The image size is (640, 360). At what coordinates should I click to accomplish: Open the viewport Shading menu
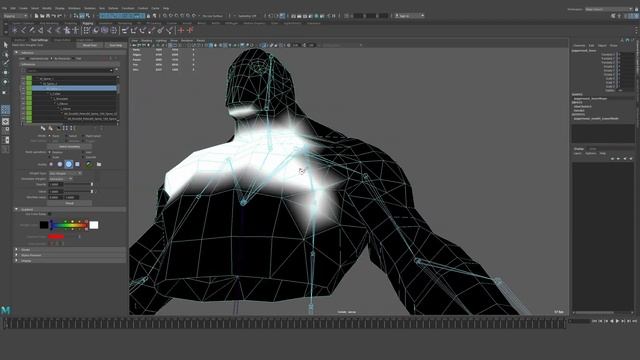[x=147, y=41]
